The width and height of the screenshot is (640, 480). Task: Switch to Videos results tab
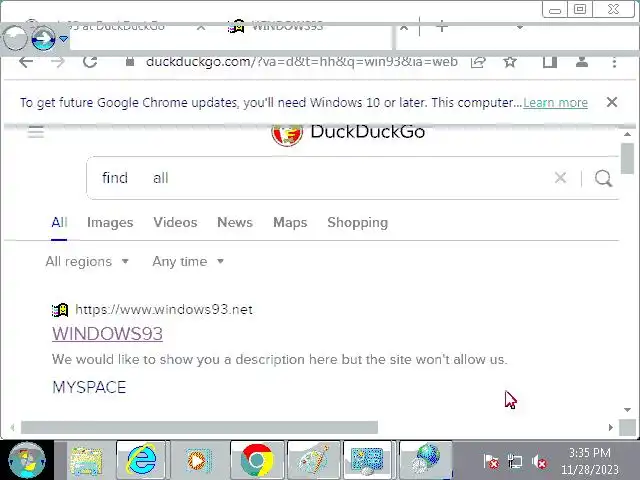point(175,222)
